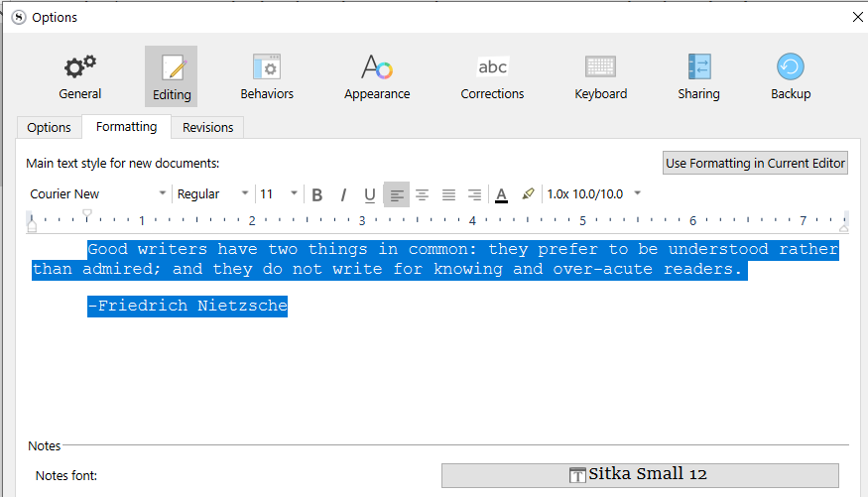
Task: Click Use Formatting in Current Editor button
Action: coord(755,163)
